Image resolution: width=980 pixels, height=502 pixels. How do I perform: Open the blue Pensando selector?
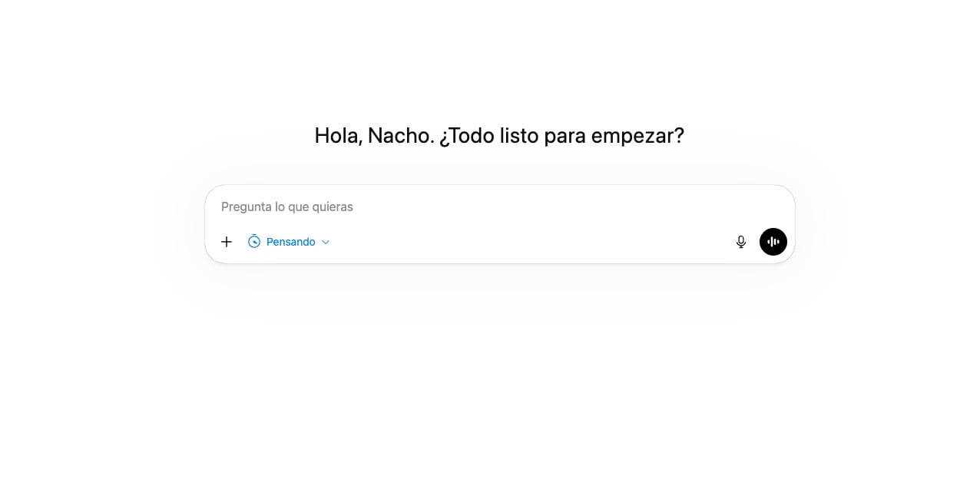click(x=289, y=242)
